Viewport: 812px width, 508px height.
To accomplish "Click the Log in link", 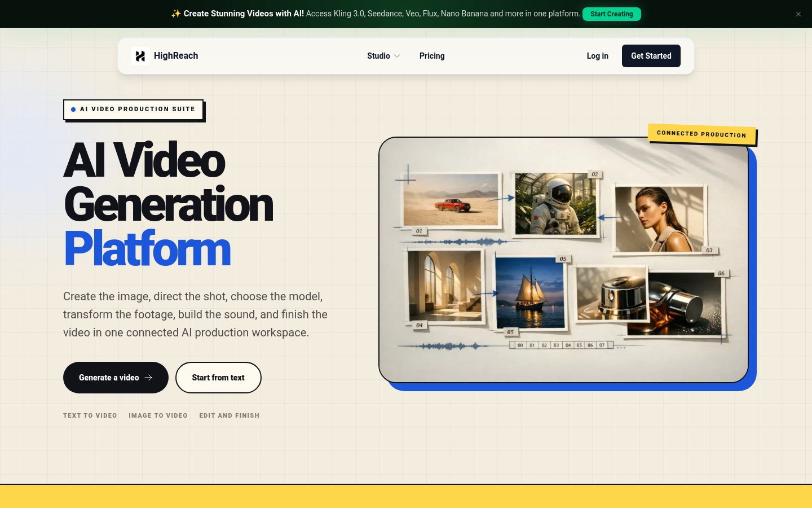I will 597,56.
